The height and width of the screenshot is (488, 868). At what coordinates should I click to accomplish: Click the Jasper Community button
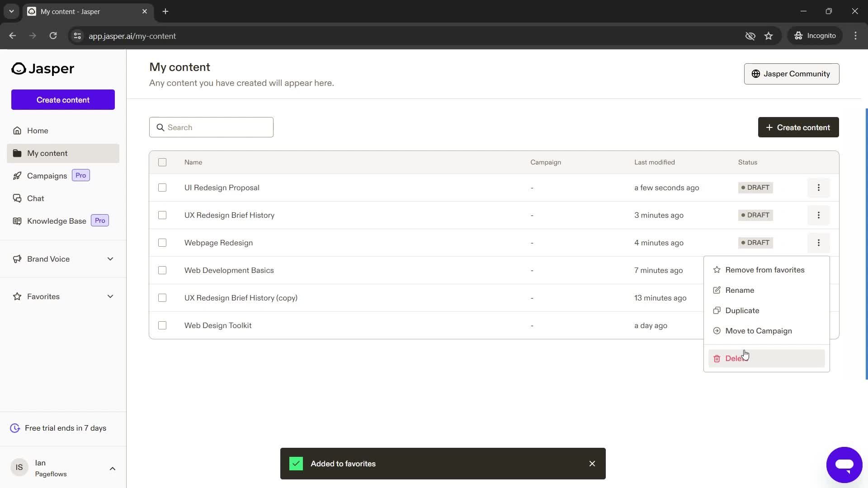(793, 73)
